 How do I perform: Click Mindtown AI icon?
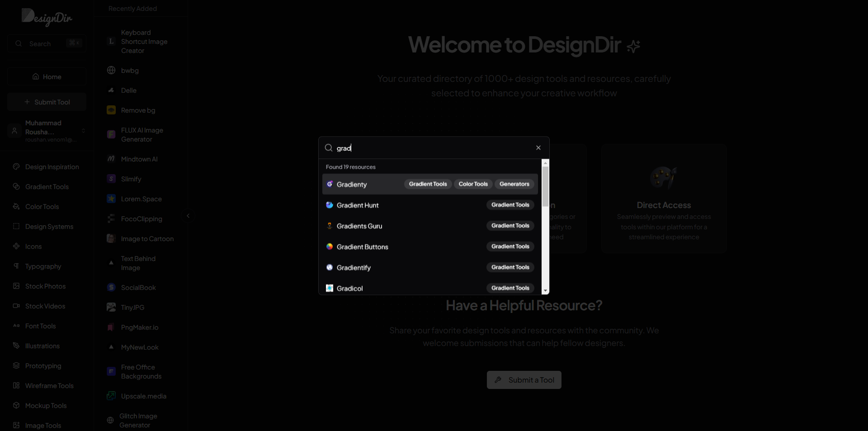111,159
